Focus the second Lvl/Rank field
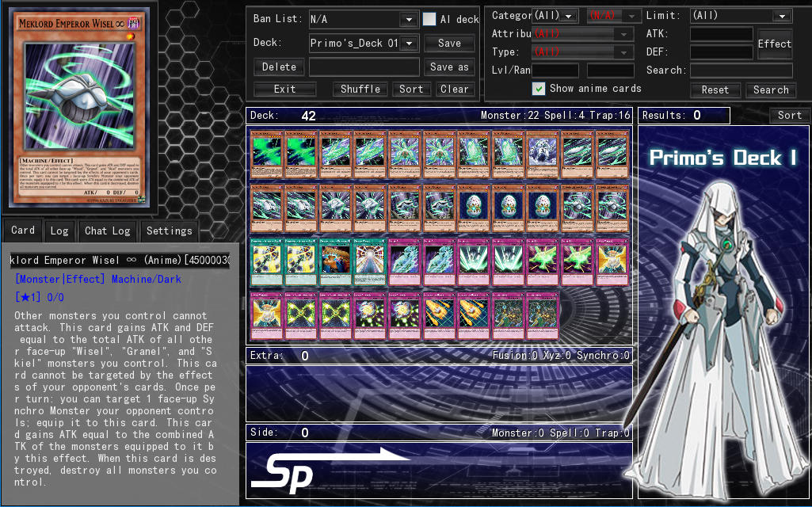The height and width of the screenshot is (507, 812). [611, 70]
